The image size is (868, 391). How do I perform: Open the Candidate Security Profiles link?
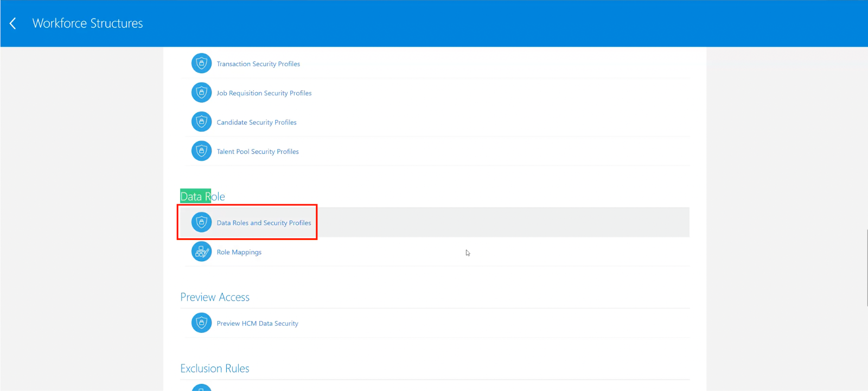(257, 123)
